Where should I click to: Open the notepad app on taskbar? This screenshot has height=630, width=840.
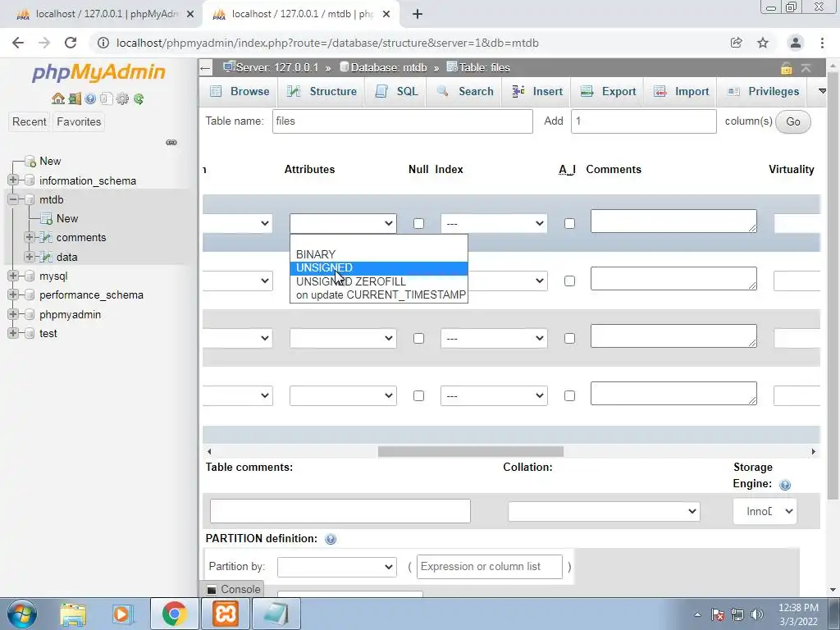click(276, 614)
